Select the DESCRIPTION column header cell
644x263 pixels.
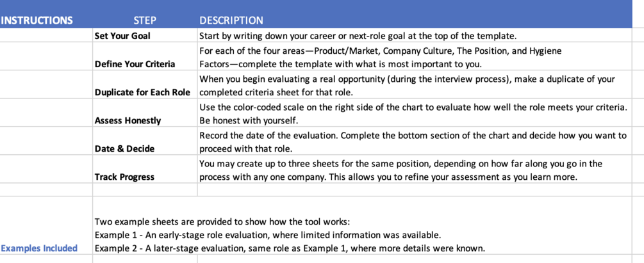click(231, 20)
